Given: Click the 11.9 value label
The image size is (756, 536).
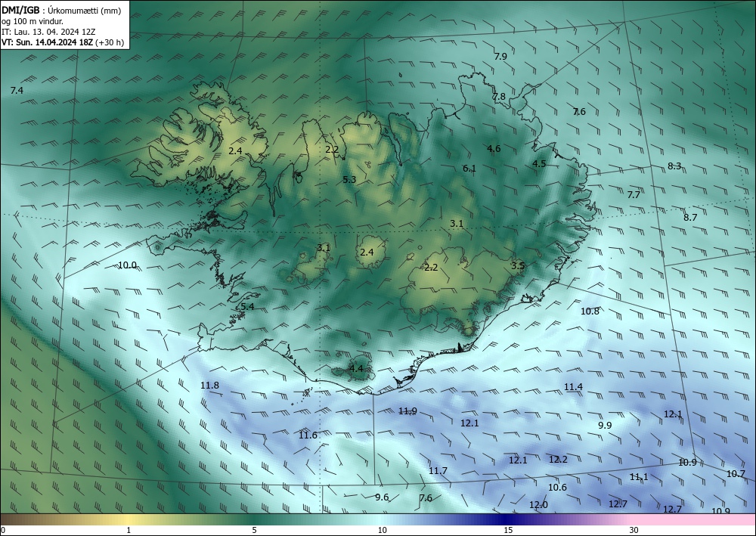Looking at the screenshot, I should point(408,411).
